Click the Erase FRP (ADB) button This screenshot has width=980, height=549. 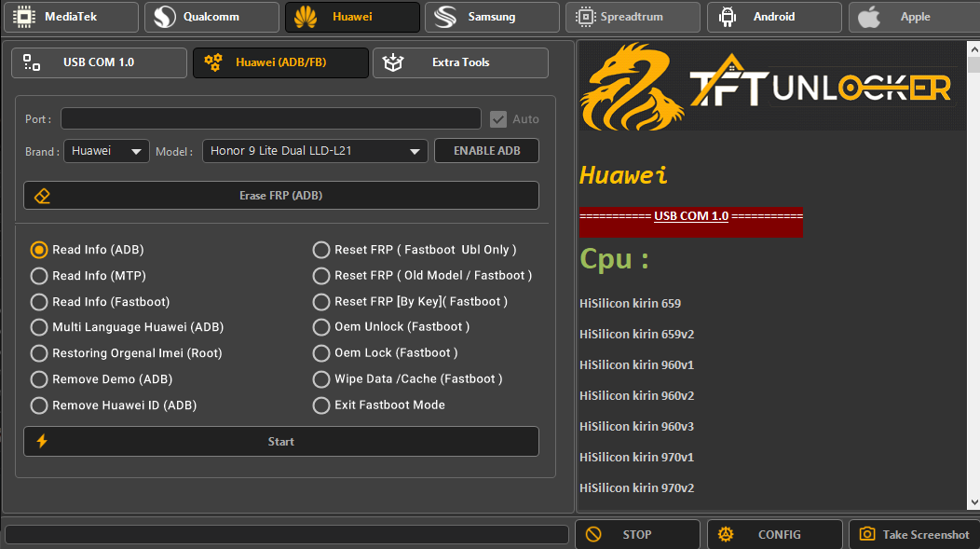281,196
